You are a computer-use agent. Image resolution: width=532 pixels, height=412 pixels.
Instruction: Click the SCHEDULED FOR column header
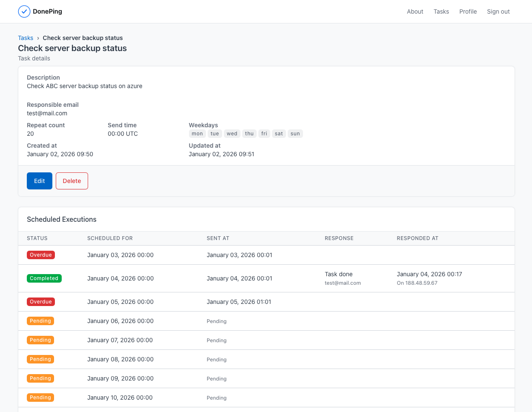110,238
